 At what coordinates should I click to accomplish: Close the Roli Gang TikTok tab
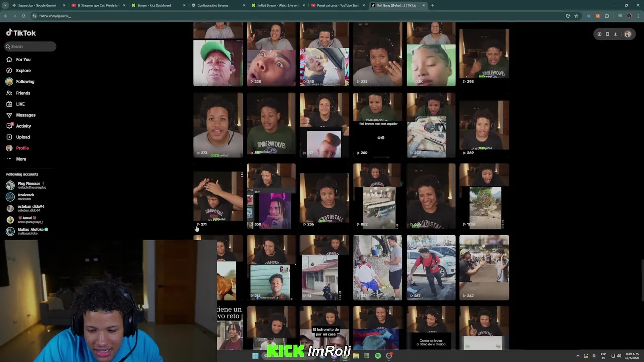(x=424, y=5)
